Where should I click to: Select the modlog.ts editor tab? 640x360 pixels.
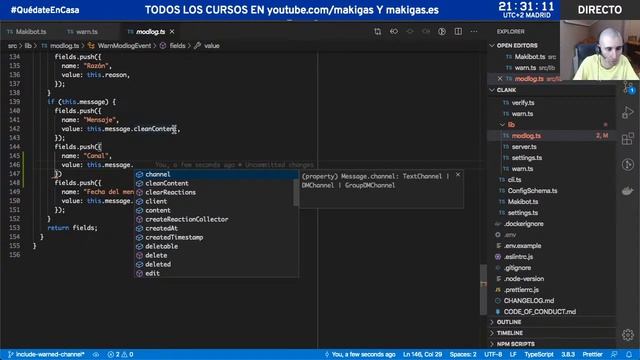(146, 31)
